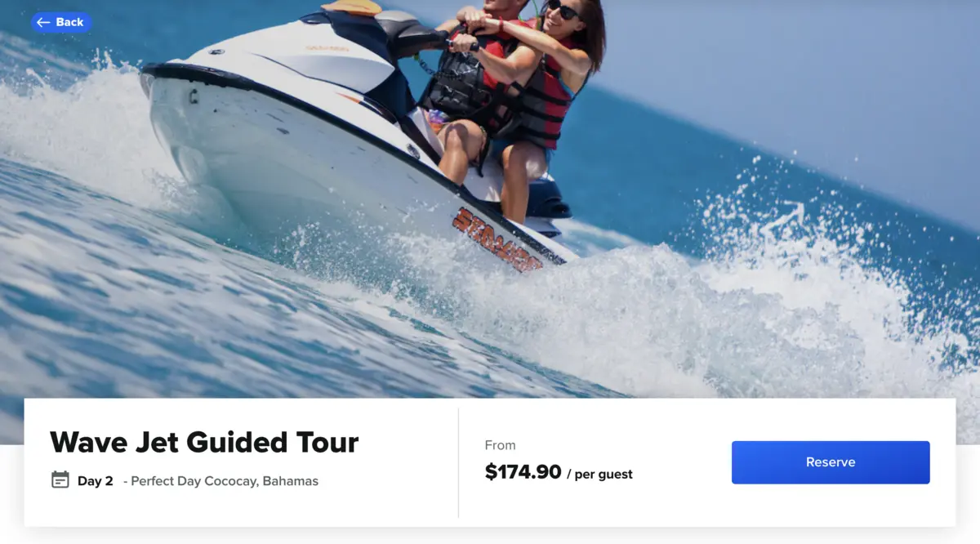Viewport: 980px width, 544px height.
Task: Click the woman's sunglasses in the photo
Action: (562, 10)
